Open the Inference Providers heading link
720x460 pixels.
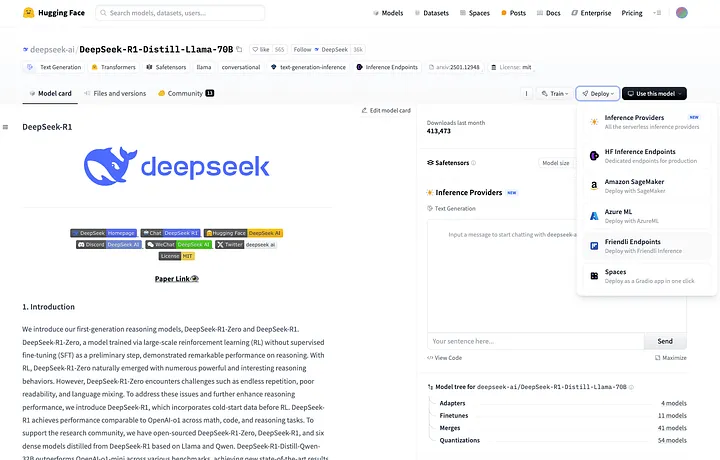[x=468, y=193]
